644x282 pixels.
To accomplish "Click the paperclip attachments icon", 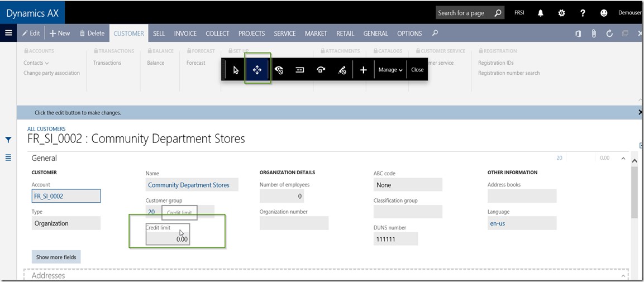I will click(x=594, y=34).
